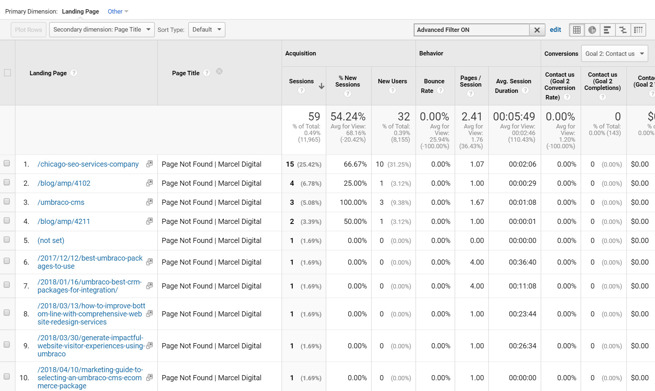Switch to performance bar view icon
This screenshot has height=391, width=655.
coord(607,30)
